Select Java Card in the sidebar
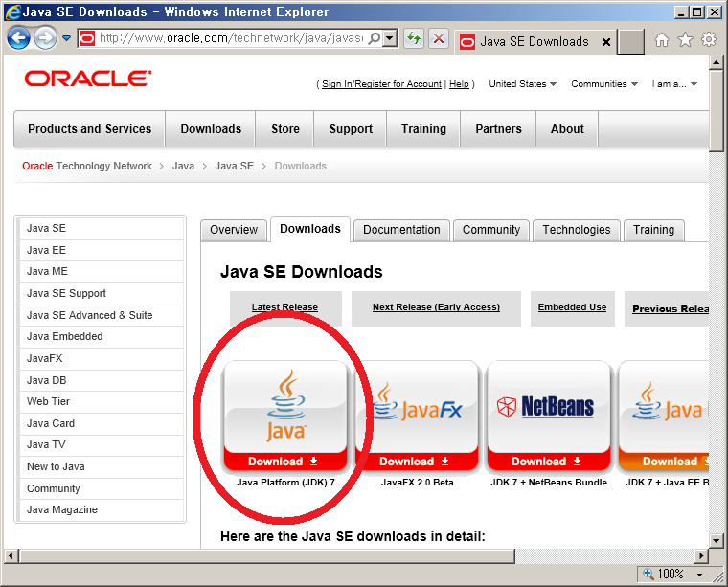This screenshot has width=728, height=587. [102, 423]
